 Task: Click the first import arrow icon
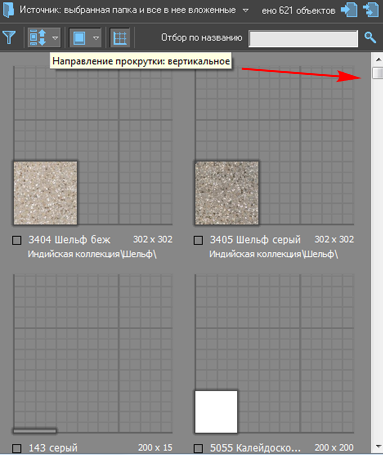pyautogui.click(x=349, y=10)
